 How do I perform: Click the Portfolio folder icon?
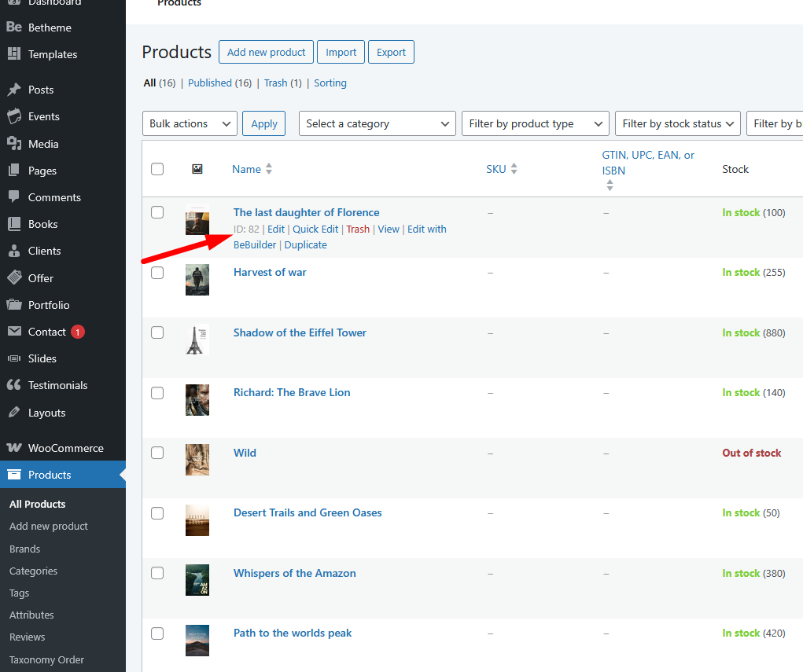tap(14, 305)
